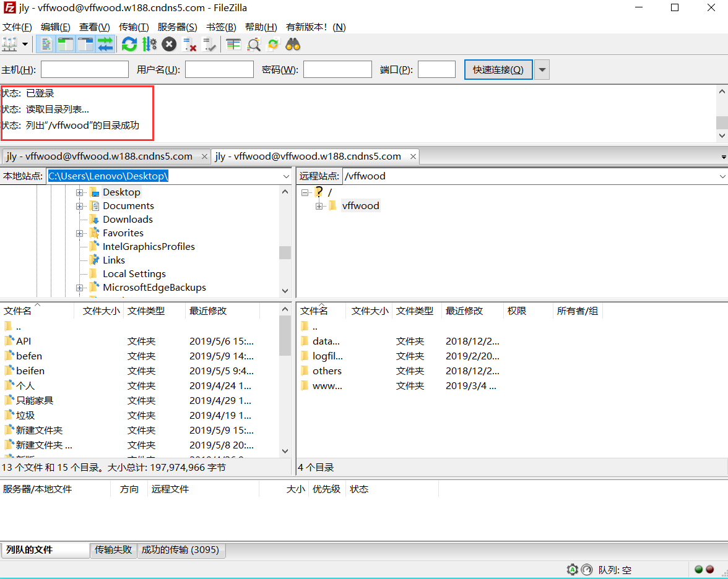Disconnect from the current server
Image resolution: width=728 pixels, height=579 pixels.
click(x=189, y=45)
